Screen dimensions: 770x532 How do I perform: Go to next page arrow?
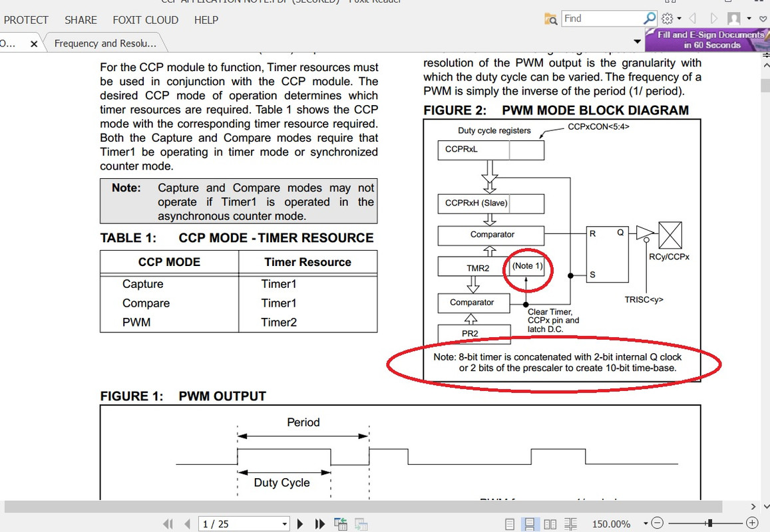click(300, 523)
